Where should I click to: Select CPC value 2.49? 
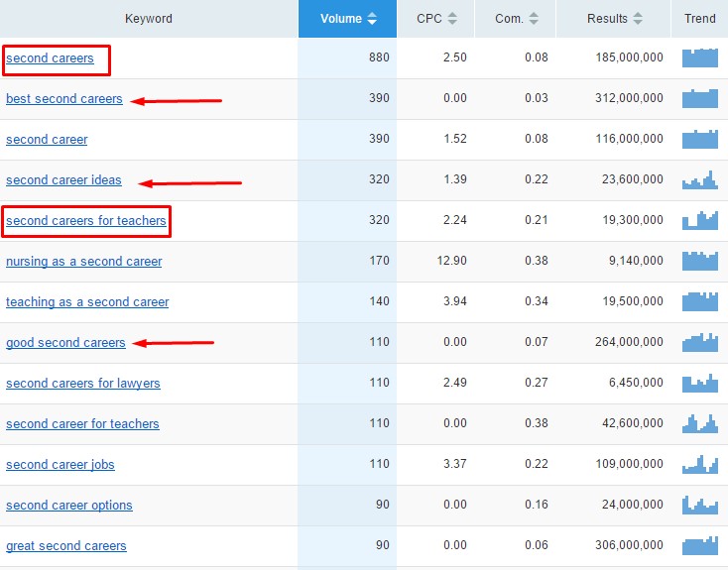455,383
